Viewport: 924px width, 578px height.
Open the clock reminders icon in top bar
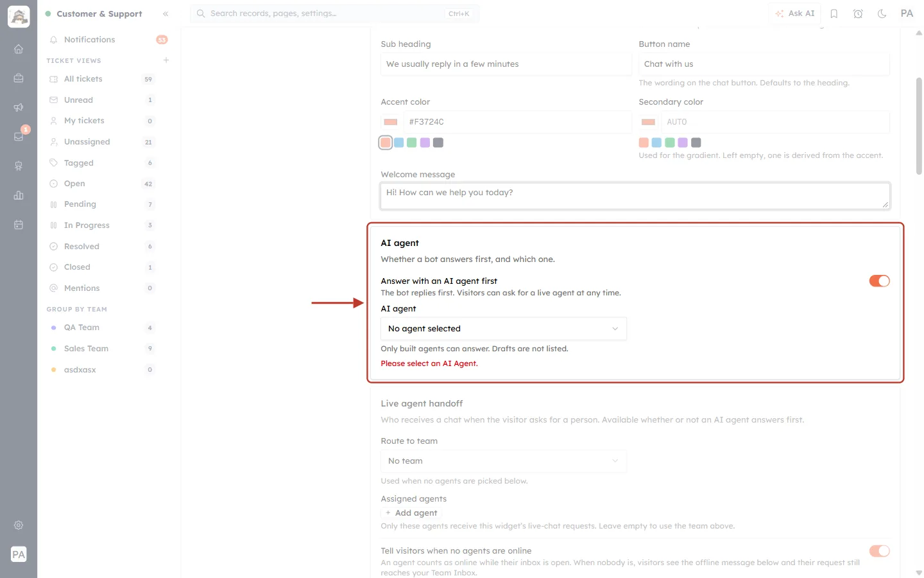tap(858, 13)
